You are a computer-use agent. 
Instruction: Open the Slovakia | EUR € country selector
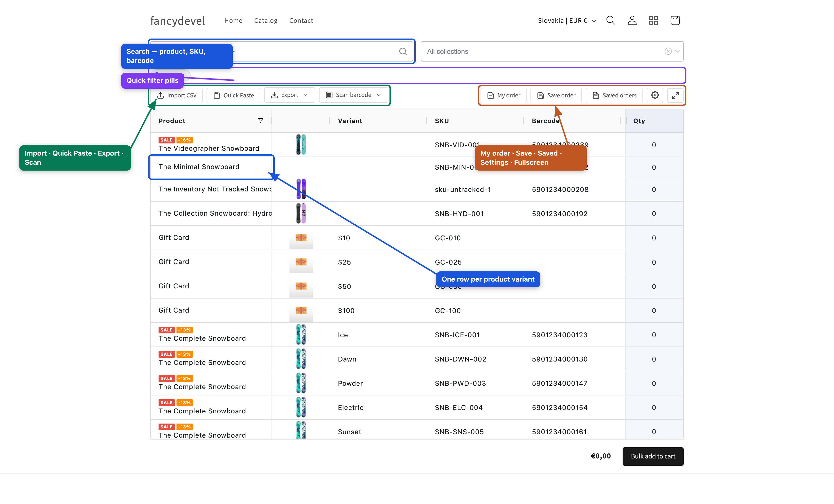(x=567, y=21)
